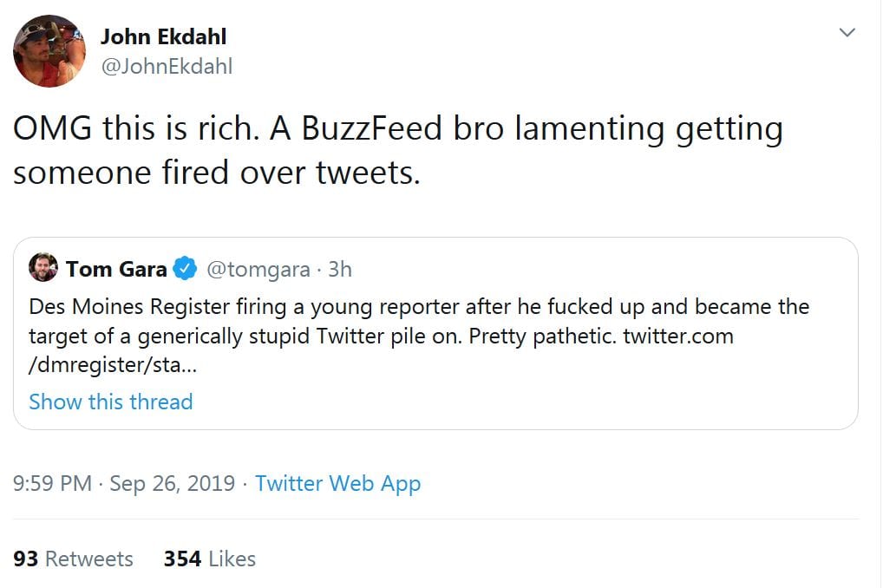Click the 9:59 PM tweet time
Image resolution: width=883 pixels, height=588 pixels.
click(x=52, y=483)
